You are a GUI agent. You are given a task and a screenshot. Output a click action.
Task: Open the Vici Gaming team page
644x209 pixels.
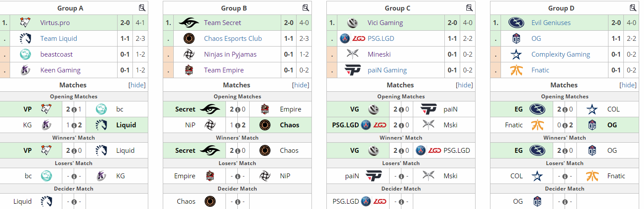point(385,23)
